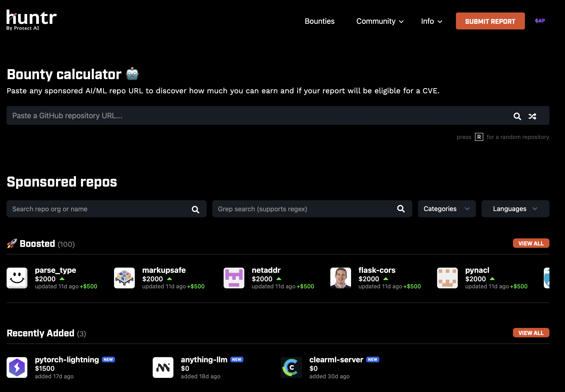
Task: Click the clearml-server logo icon
Action: 291,367
